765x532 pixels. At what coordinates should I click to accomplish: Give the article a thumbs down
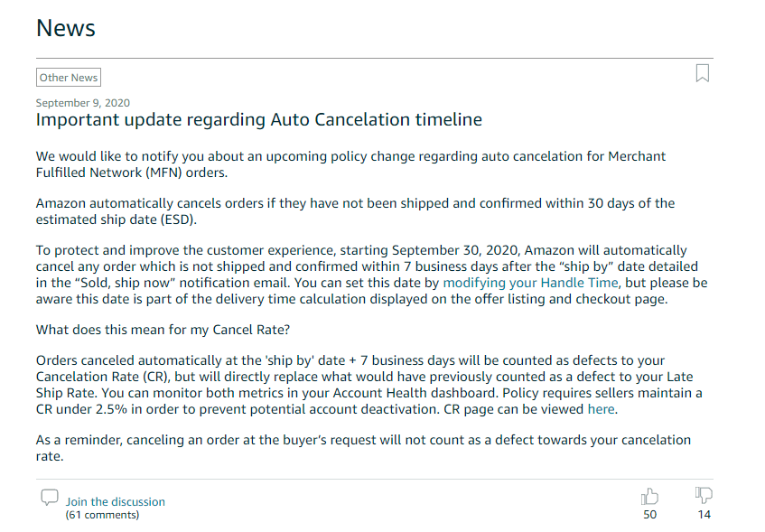(x=704, y=495)
